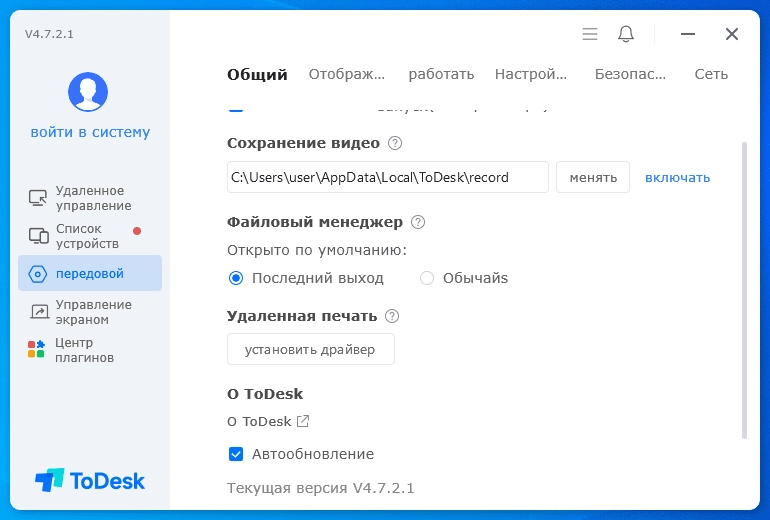Viewport: 770px width, 520px height.
Task: Toggle the partially hidden checkbox above Сохранение видео
Action: point(236,109)
